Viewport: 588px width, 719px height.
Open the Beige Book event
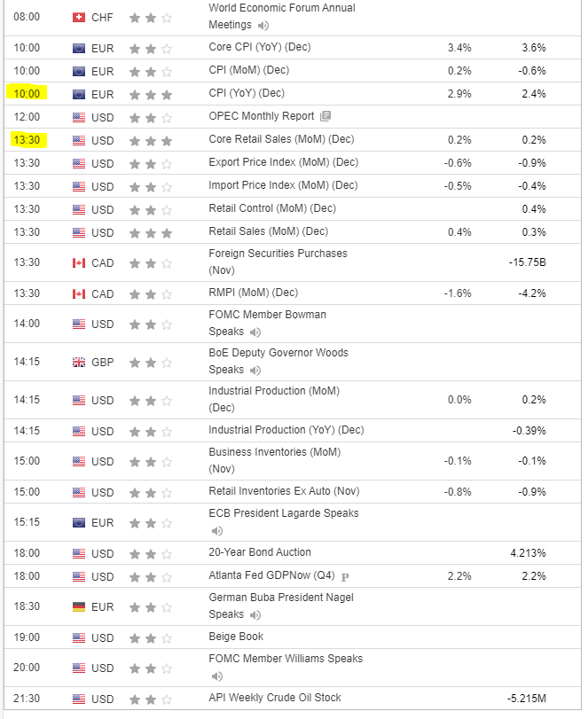tap(236, 637)
